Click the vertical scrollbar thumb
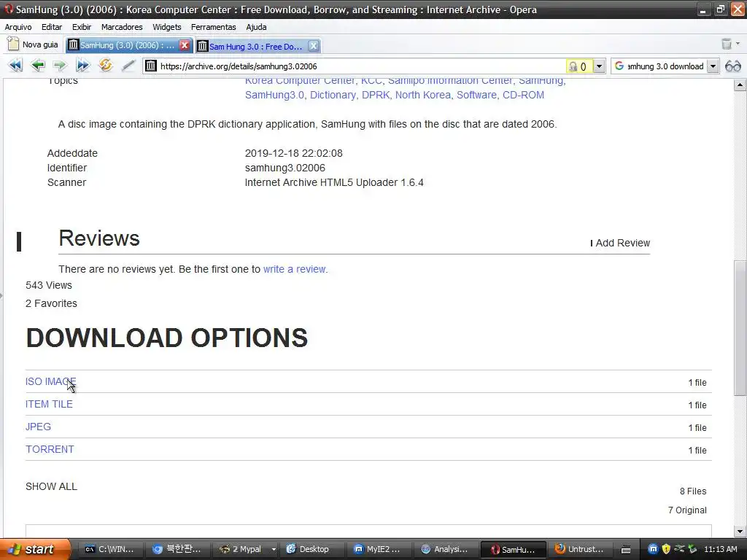 point(740,328)
